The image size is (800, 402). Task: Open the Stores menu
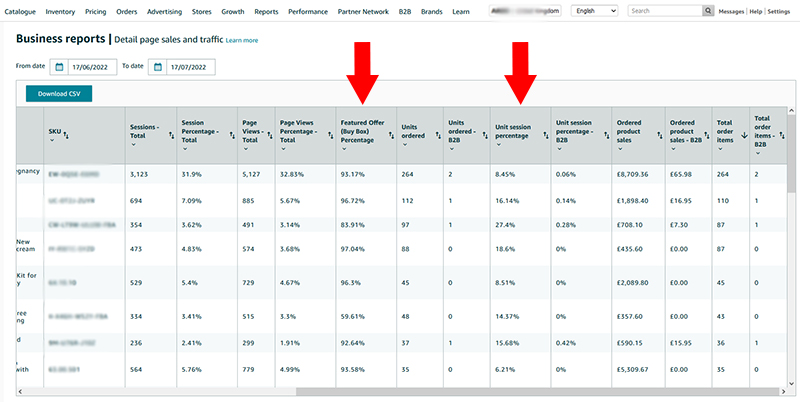click(x=202, y=11)
